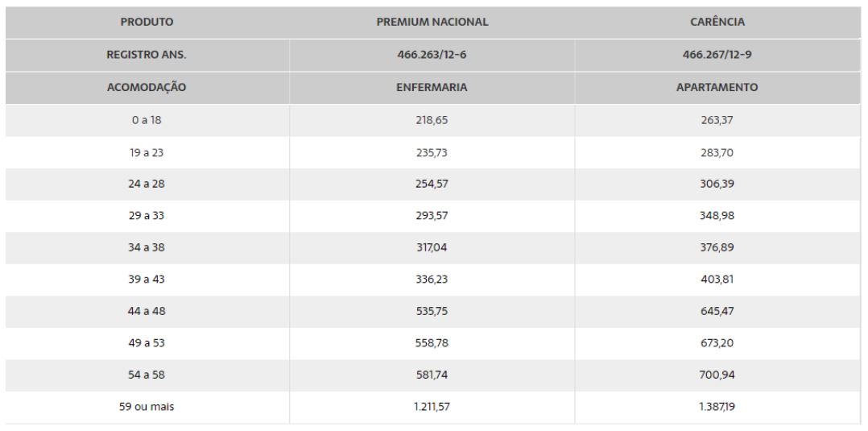Select the 0 a 18 age range
This screenshot has width=868, height=431.
(x=147, y=120)
